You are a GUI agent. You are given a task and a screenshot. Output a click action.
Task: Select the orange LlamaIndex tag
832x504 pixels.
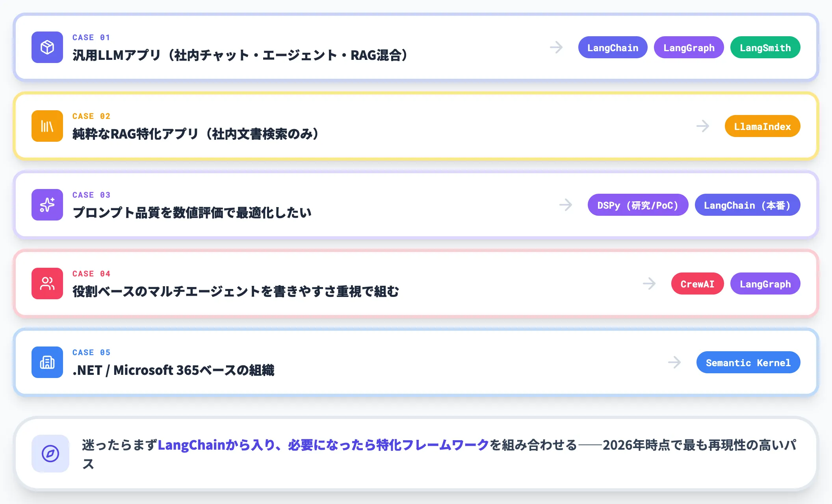(763, 126)
